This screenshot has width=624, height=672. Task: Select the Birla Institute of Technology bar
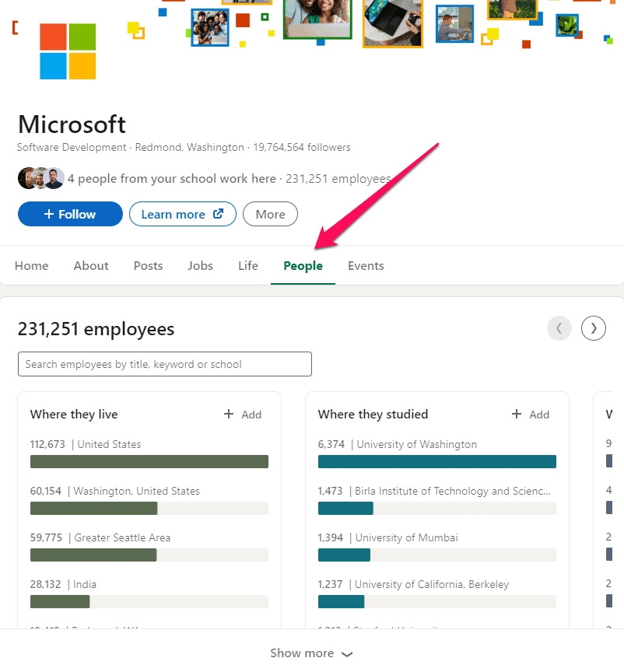[x=437, y=509]
